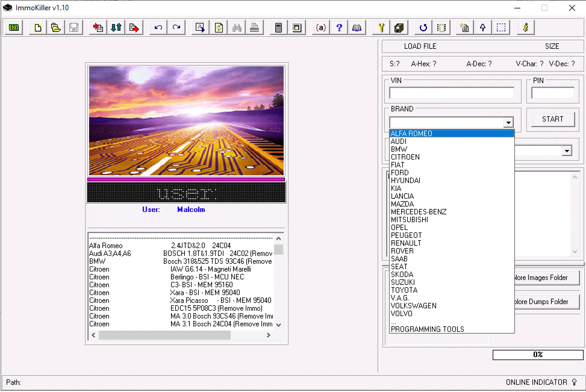Select RENAULT from brand list

tap(452, 243)
